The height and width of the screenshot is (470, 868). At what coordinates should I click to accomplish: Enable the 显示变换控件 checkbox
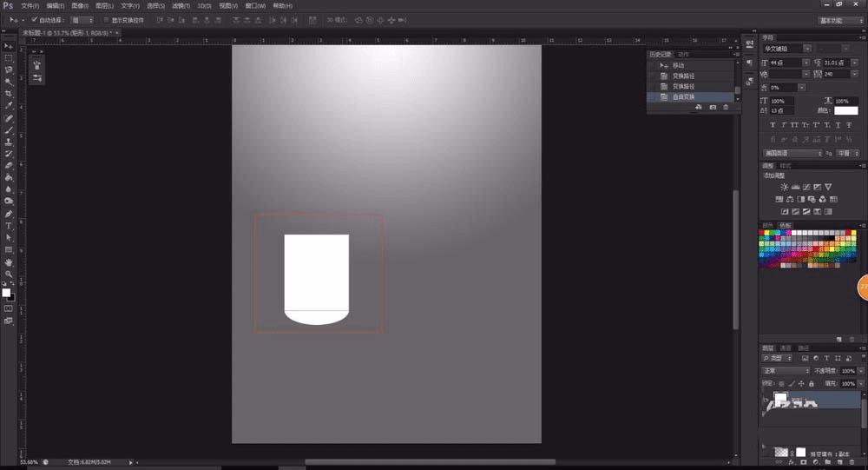(106, 20)
